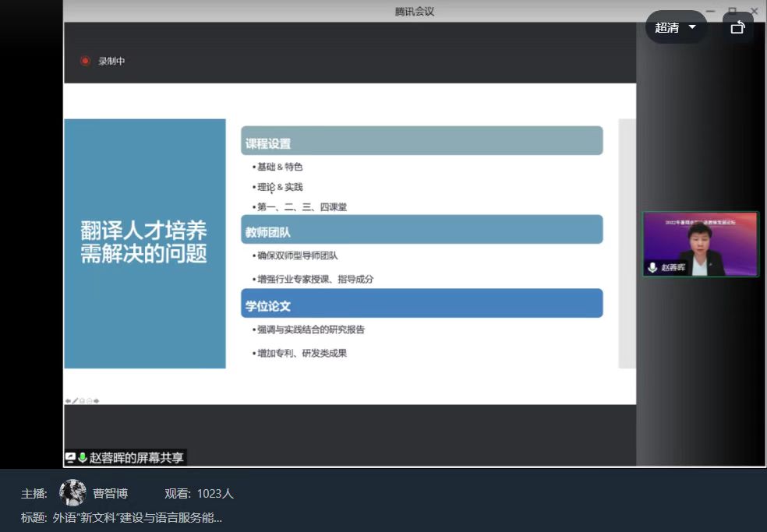The height and width of the screenshot is (532, 767).
Task: Select the pen annotation icon on slide
Action: [x=75, y=401]
